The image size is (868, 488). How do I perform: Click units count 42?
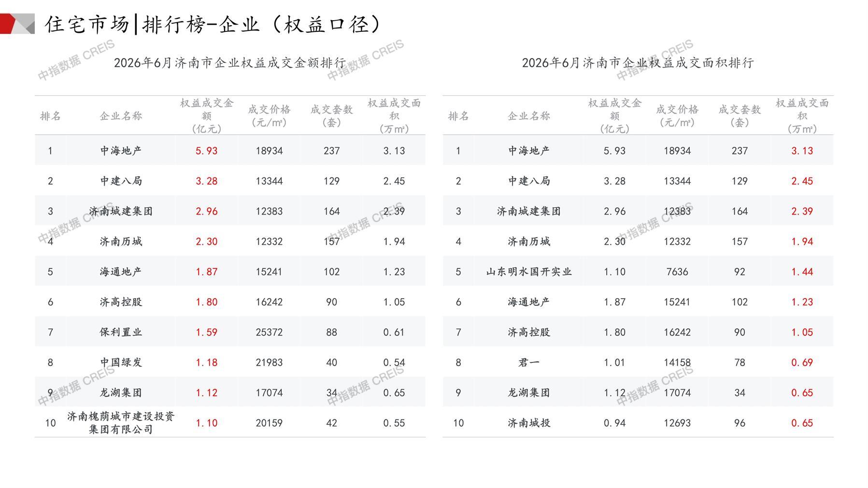pos(331,423)
